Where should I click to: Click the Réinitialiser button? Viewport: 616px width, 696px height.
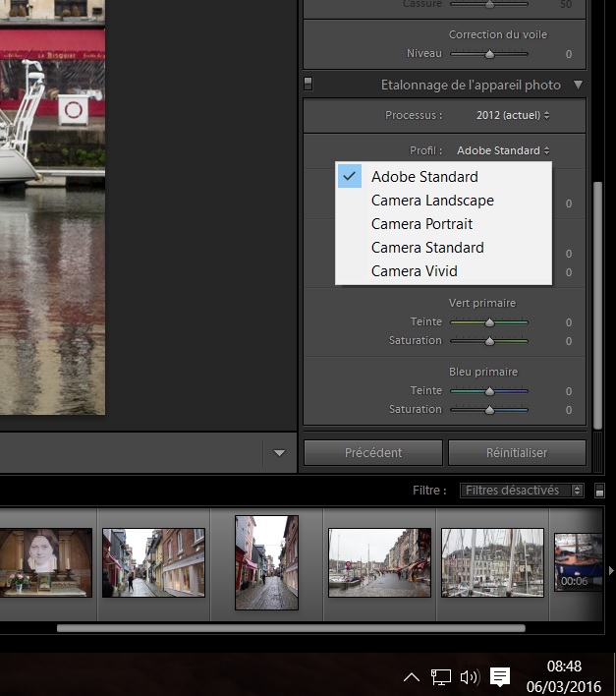(x=517, y=453)
